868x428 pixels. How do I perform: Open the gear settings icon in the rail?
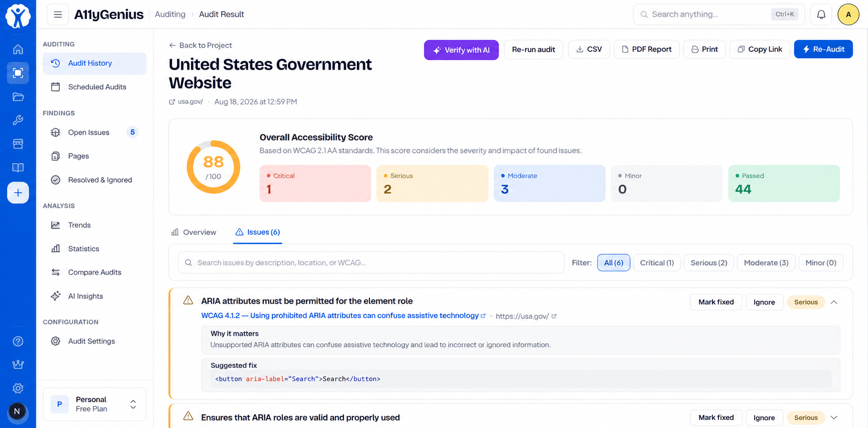click(x=18, y=389)
